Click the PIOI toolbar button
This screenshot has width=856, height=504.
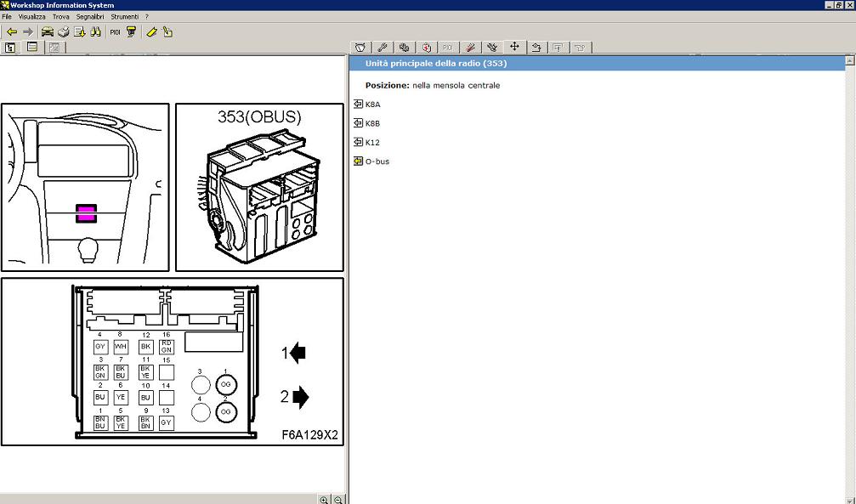[115, 32]
